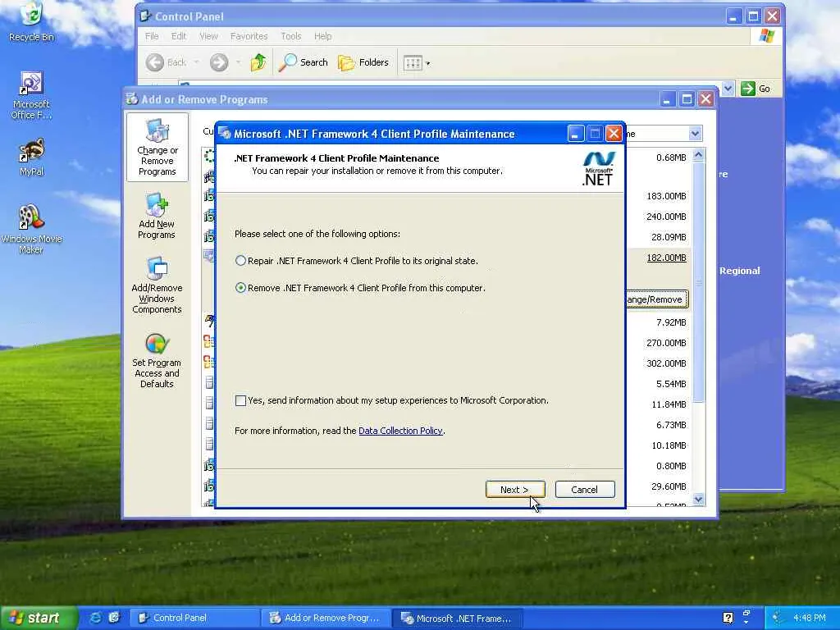
Task: Open Set Program Access and Defaults icon
Action: (x=157, y=360)
